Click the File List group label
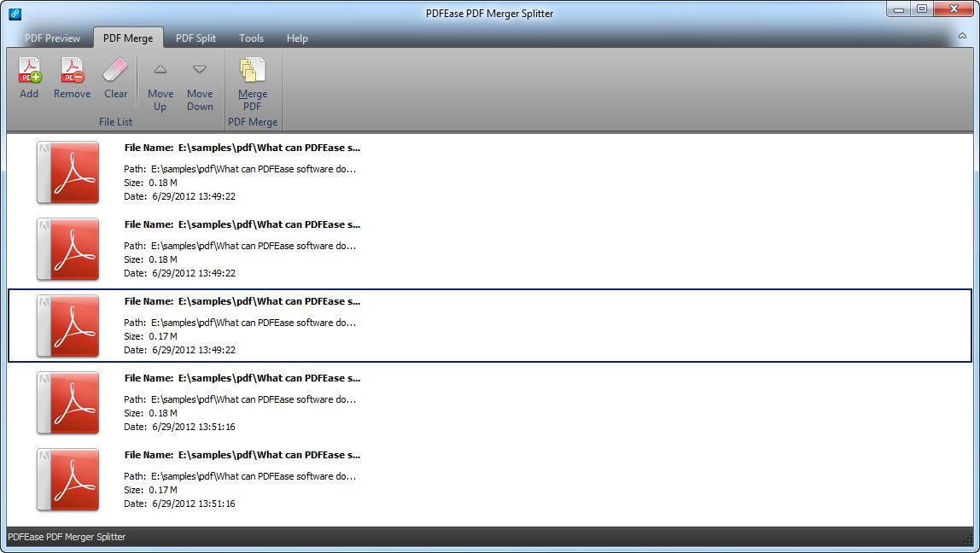 pyautogui.click(x=115, y=122)
